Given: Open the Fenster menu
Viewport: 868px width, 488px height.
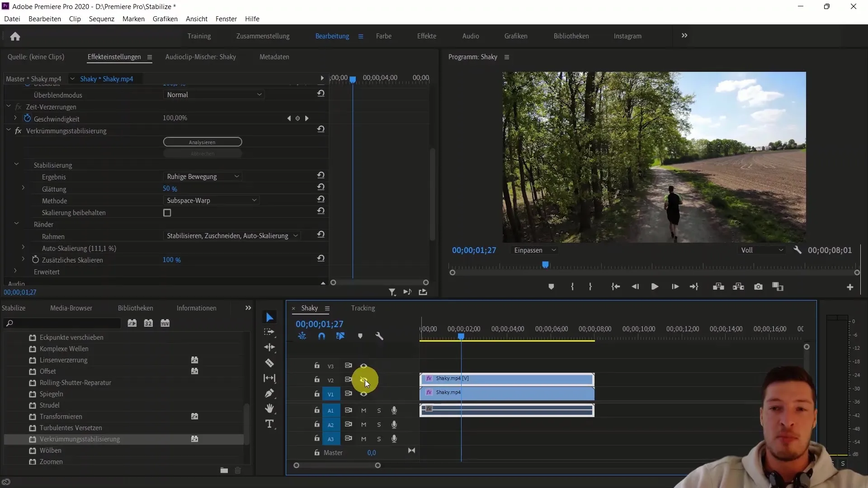Looking at the screenshot, I should (x=226, y=19).
